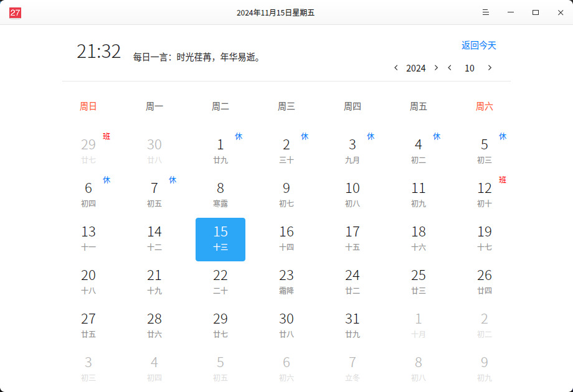Click the 每日一言 daily quote text
The width and height of the screenshot is (573, 392).
pyautogui.click(x=197, y=57)
